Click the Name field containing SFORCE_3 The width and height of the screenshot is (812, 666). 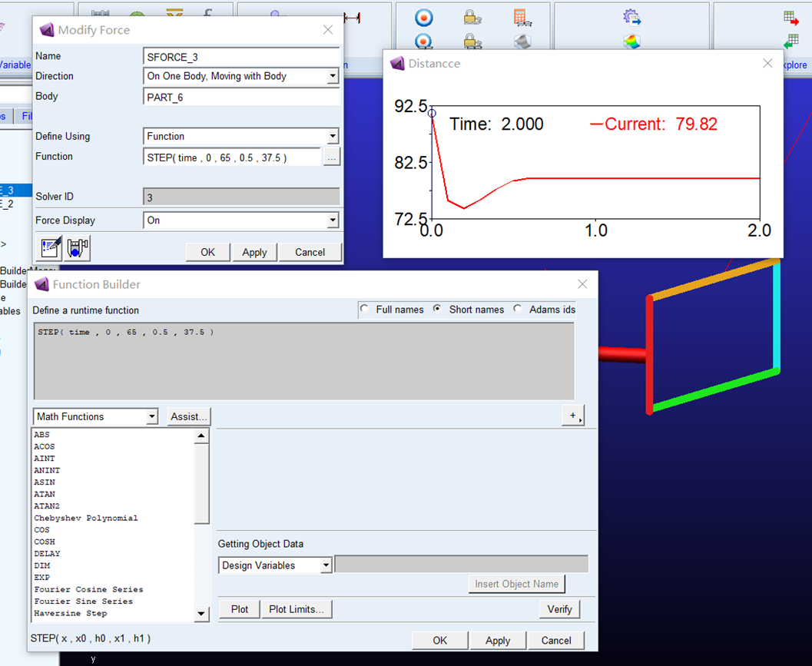point(241,57)
